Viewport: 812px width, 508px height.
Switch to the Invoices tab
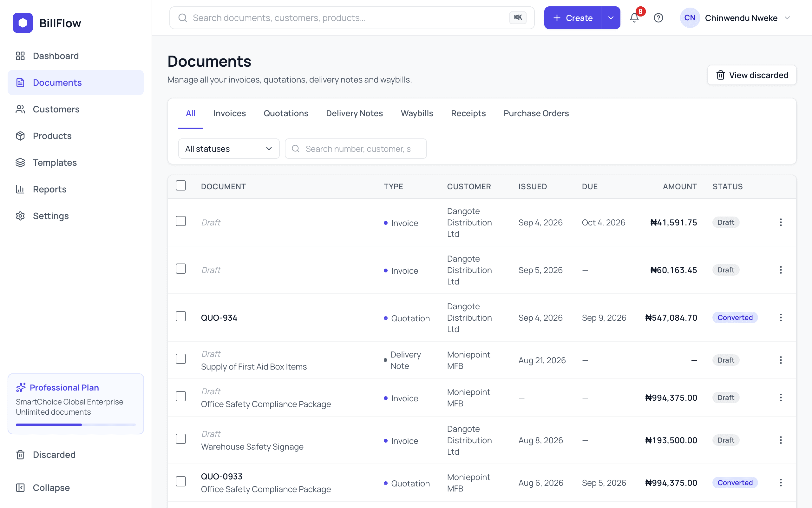230,114
